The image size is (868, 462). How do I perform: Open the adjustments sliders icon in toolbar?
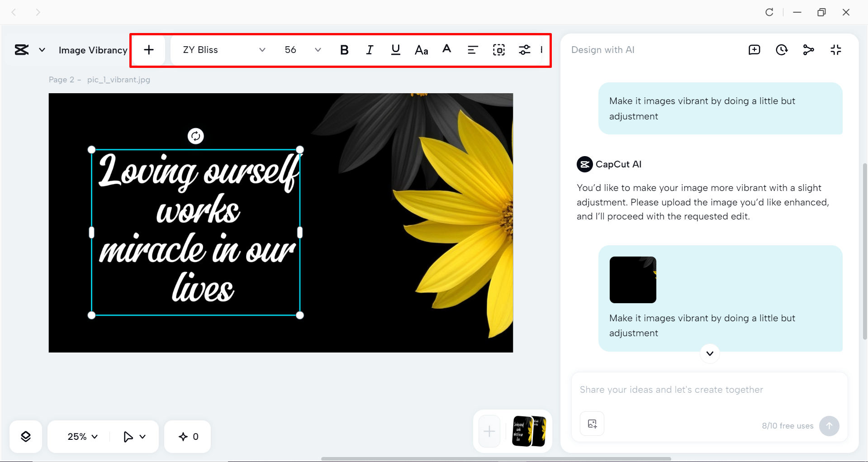tap(524, 50)
